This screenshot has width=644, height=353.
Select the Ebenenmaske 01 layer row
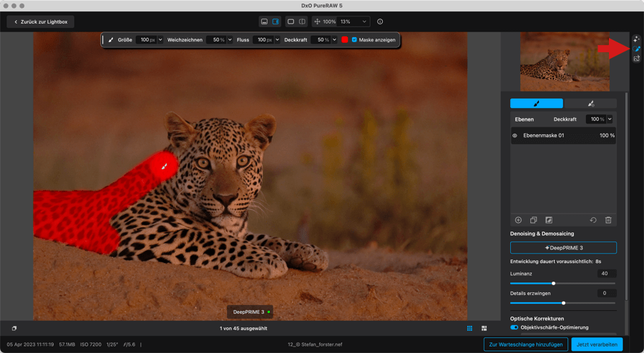(x=563, y=135)
